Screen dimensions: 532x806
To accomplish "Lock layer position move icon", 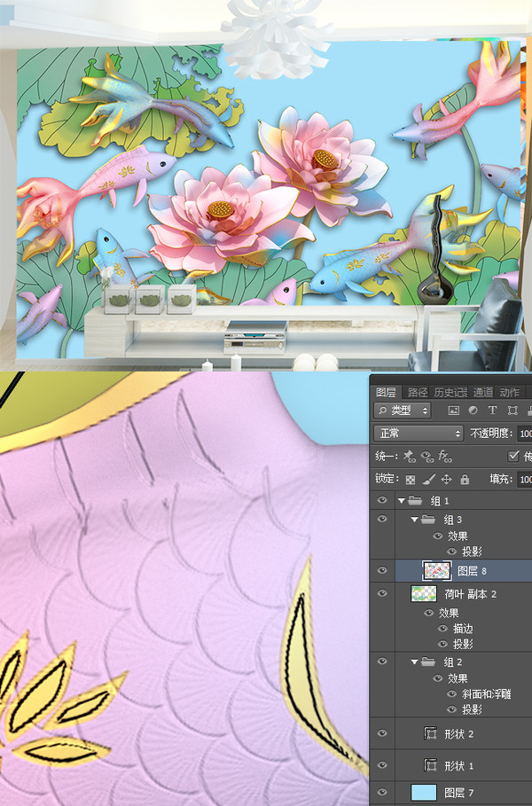I will (446, 480).
